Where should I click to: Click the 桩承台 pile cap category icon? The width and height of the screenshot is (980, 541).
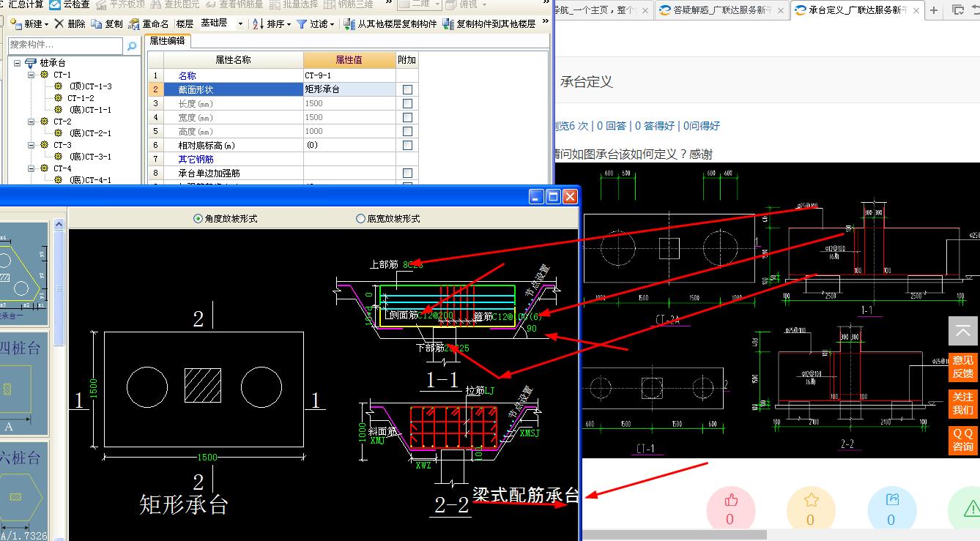pos(31,63)
